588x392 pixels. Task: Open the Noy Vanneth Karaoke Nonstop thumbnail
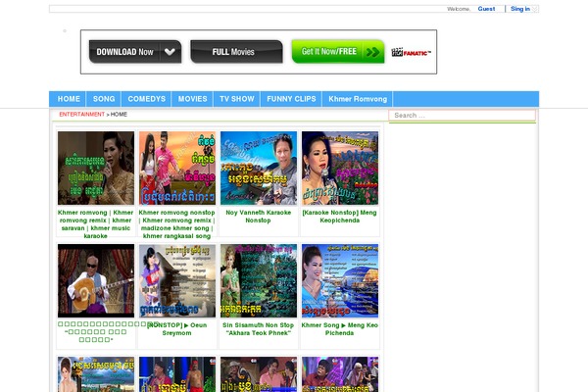[259, 168]
